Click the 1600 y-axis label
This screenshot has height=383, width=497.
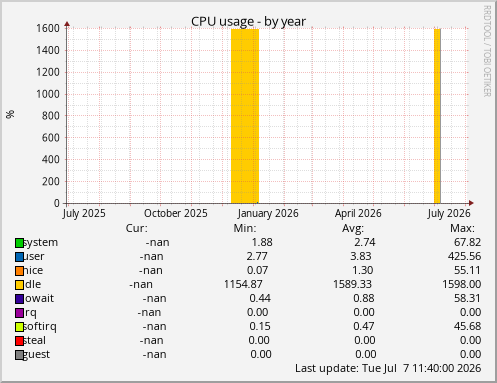[x=48, y=28]
